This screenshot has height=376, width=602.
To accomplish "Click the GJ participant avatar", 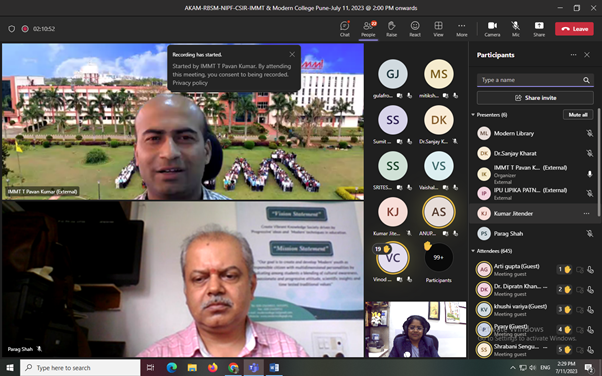I will [392, 74].
